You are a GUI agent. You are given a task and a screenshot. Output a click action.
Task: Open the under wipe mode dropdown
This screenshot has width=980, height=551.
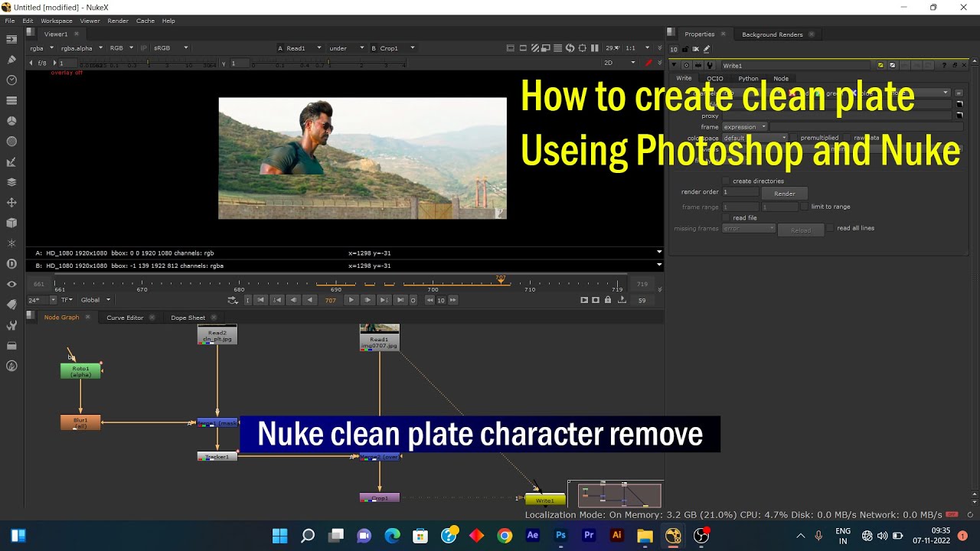[346, 48]
